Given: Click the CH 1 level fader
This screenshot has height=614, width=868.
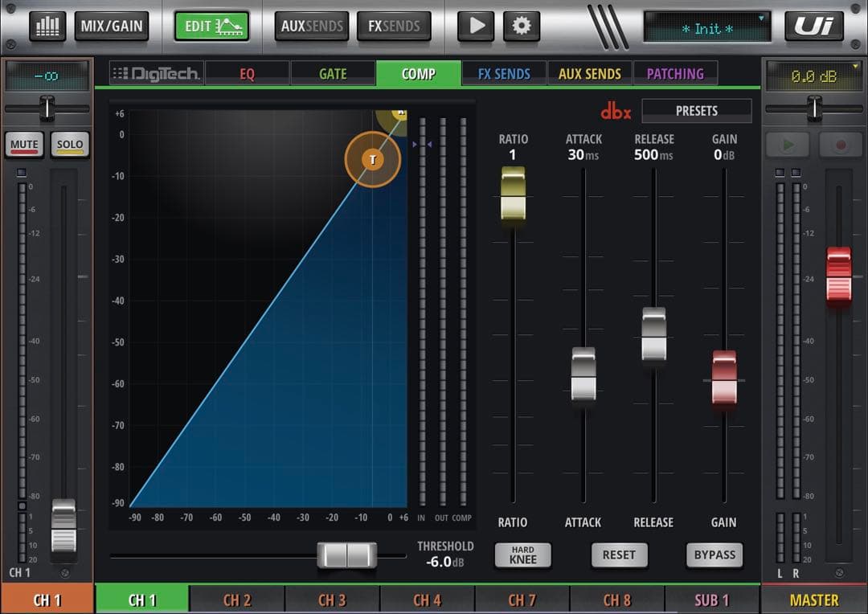Looking at the screenshot, I should pos(63,526).
